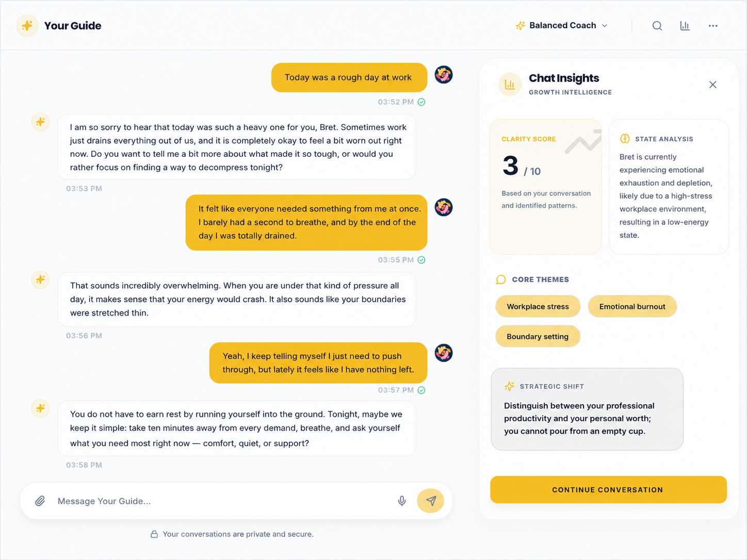The height and width of the screenshot is (560, 747).
Task: Click the State Analysis brain icon
Action: [625, 139]
